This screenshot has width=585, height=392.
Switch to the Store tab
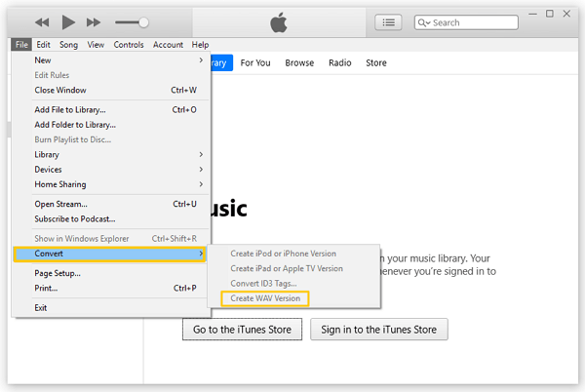(376, 63)
